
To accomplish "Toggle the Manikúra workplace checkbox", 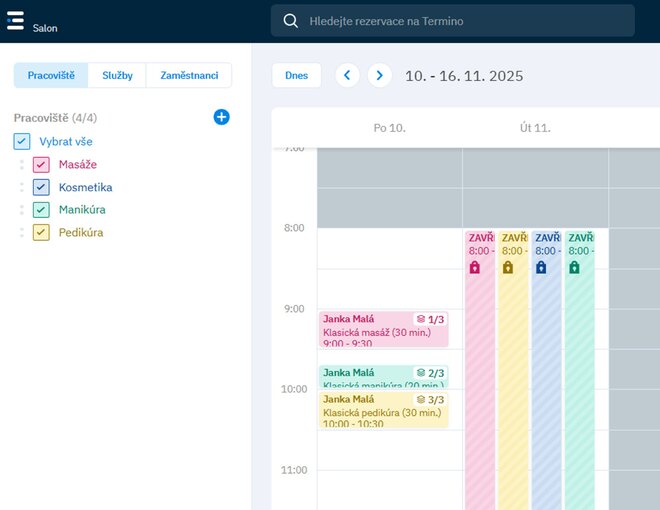I will point(41,210).
